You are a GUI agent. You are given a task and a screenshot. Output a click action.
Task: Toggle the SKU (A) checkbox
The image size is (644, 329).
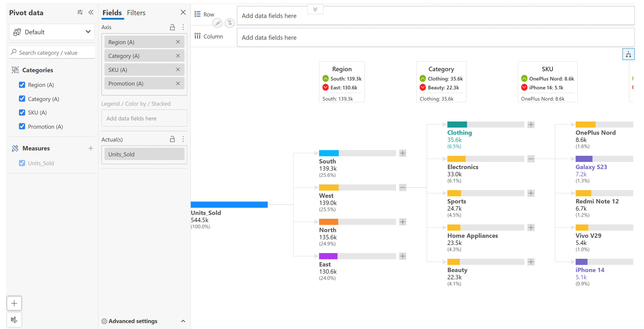(22, 112)
